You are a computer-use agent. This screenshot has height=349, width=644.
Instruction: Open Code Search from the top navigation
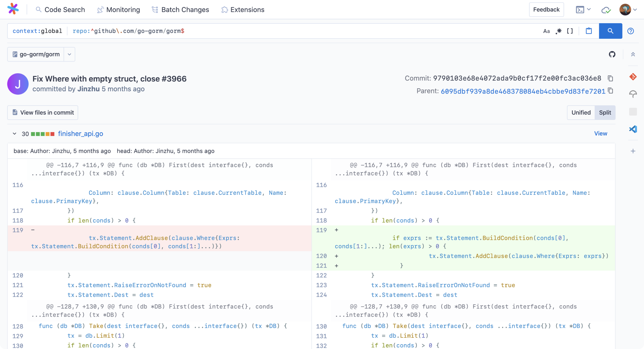pos(60,10)
